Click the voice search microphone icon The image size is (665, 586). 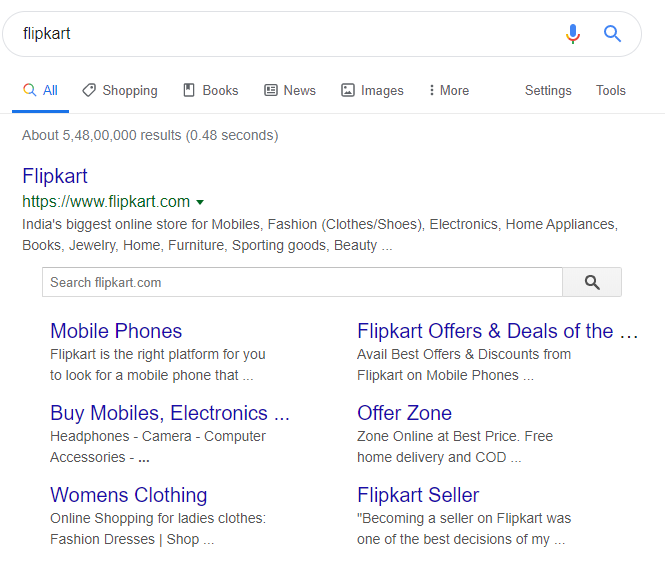coord(572,34)
